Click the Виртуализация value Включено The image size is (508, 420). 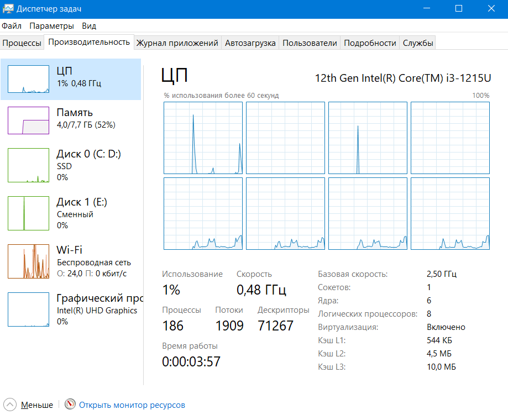click(x=446, y=327)
